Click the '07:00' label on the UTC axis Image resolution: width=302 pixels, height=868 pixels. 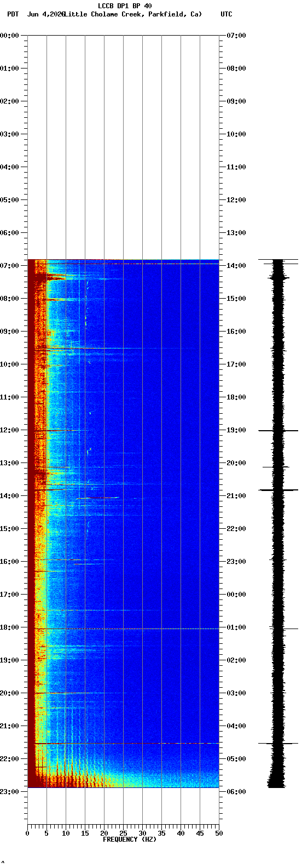tap(236, 36)
